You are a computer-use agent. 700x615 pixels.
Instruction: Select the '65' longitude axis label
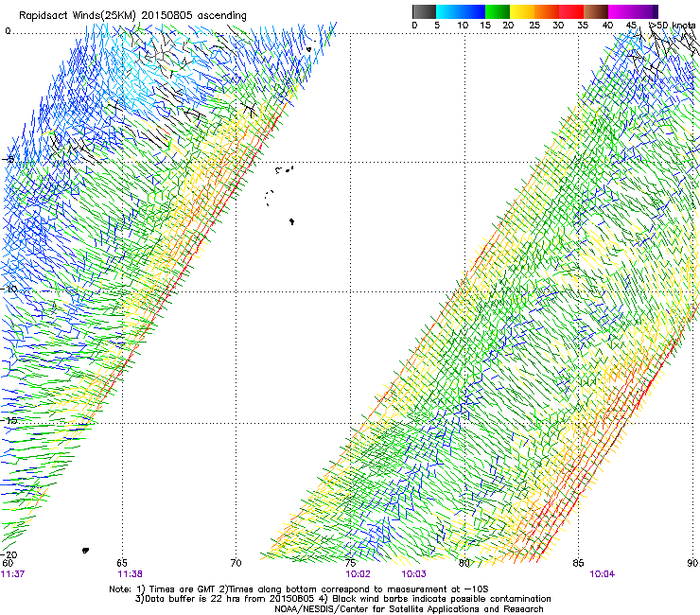point(122,563)
